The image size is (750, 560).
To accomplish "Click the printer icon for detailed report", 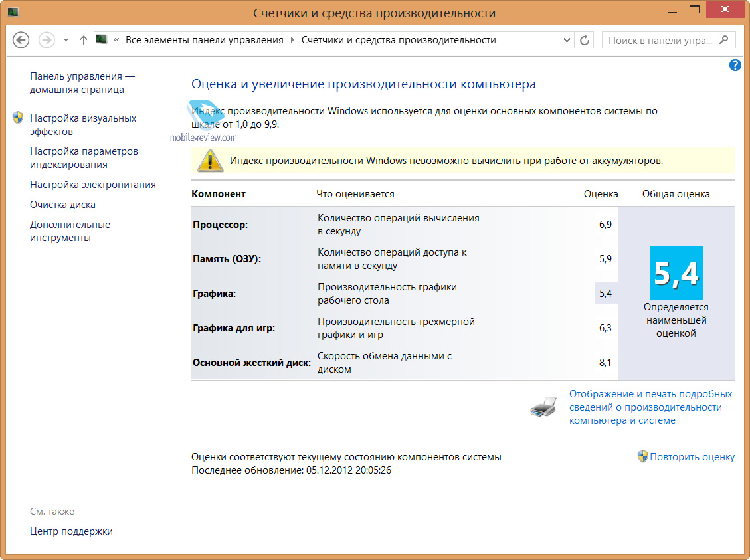I will click(543, 407).
